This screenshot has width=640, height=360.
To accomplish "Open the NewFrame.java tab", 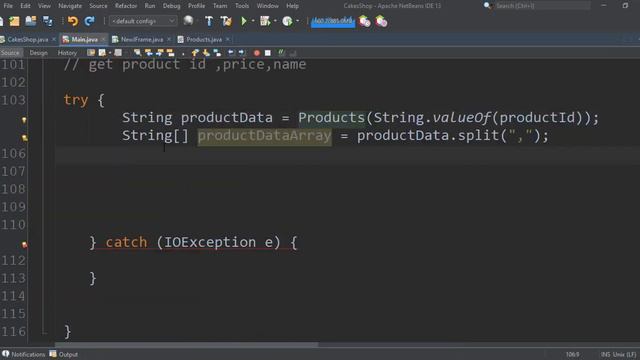I will (x=142, y=40).
